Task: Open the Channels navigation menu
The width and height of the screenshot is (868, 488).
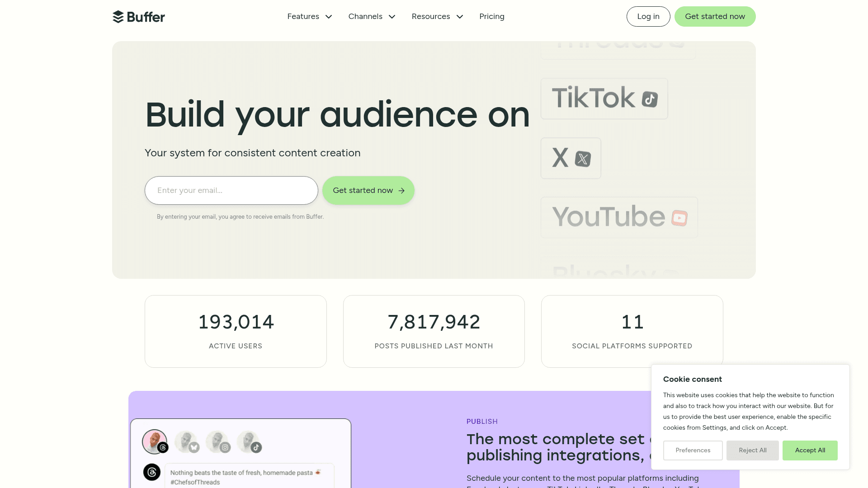Action: click(x=372, y=17)
